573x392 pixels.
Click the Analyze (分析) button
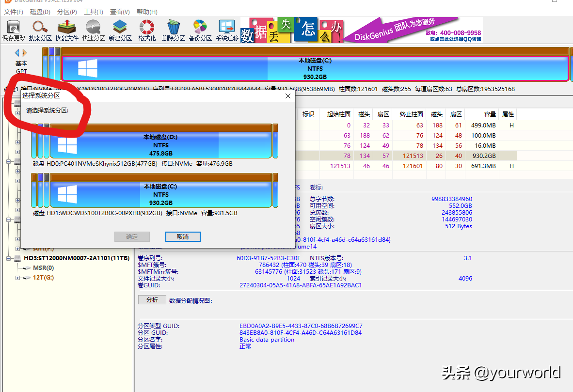tap(152, 300)
